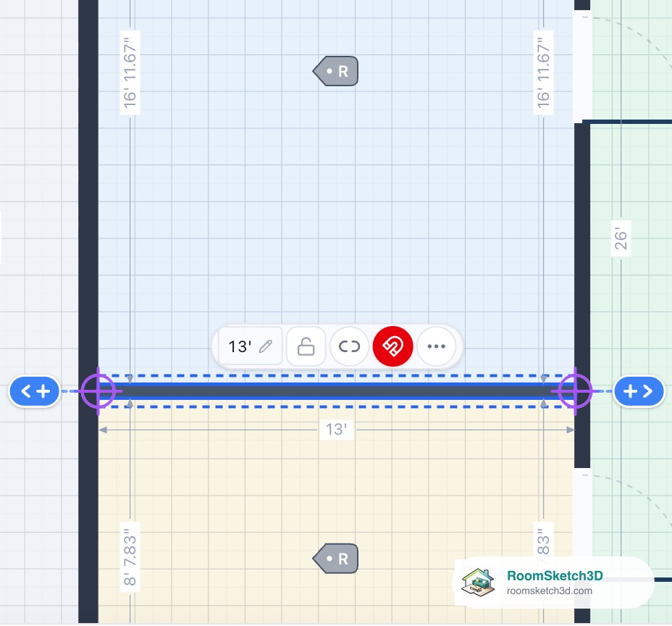Click the pencil edit icon beside 13'

click(266, 346)
